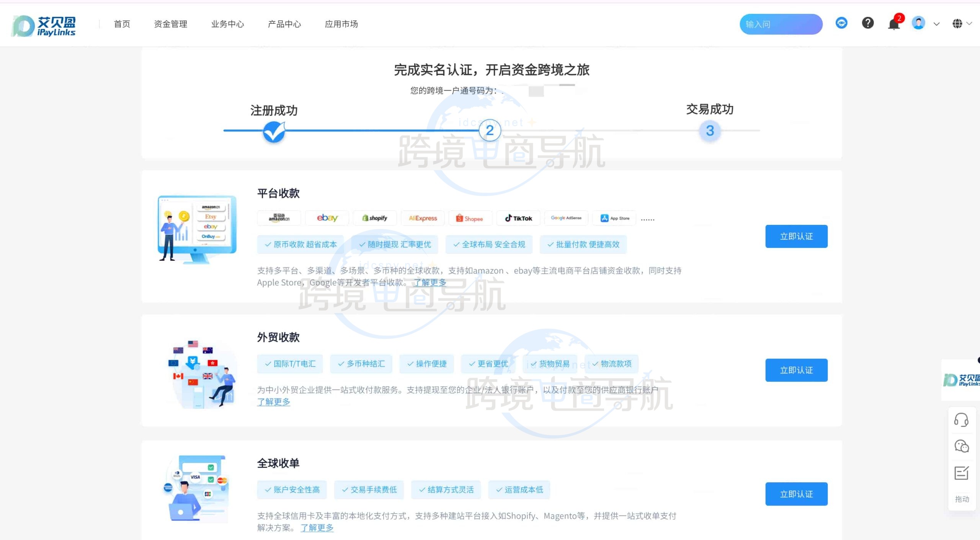Open headset customer service in side panel
The height and width of the screenshot is (540, 980).
pos(961,420)
